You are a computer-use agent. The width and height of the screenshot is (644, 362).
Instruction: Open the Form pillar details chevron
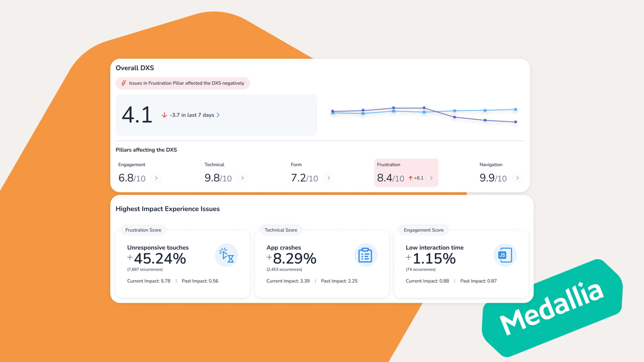click(329, 178)
